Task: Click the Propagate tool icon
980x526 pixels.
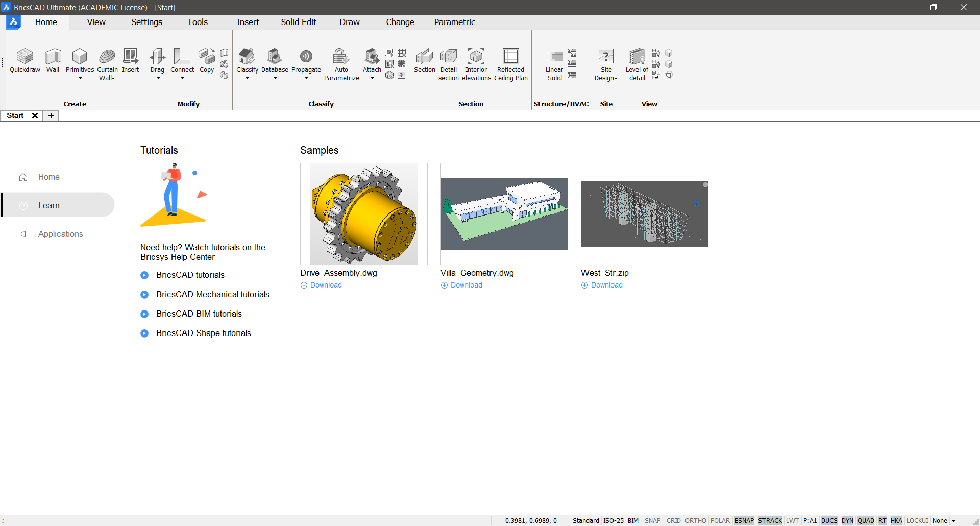Action: click(x=306, y=56)
